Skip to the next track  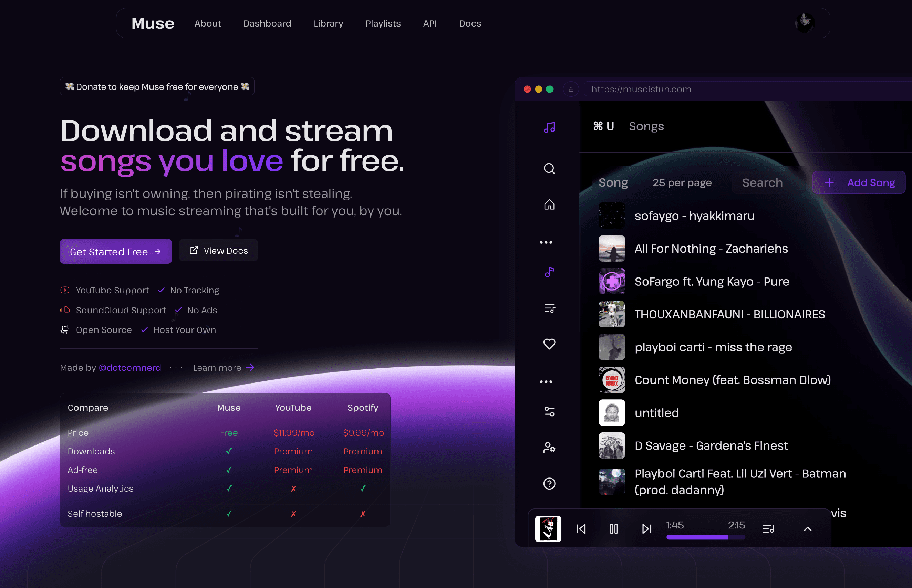[x=646, y=529]
